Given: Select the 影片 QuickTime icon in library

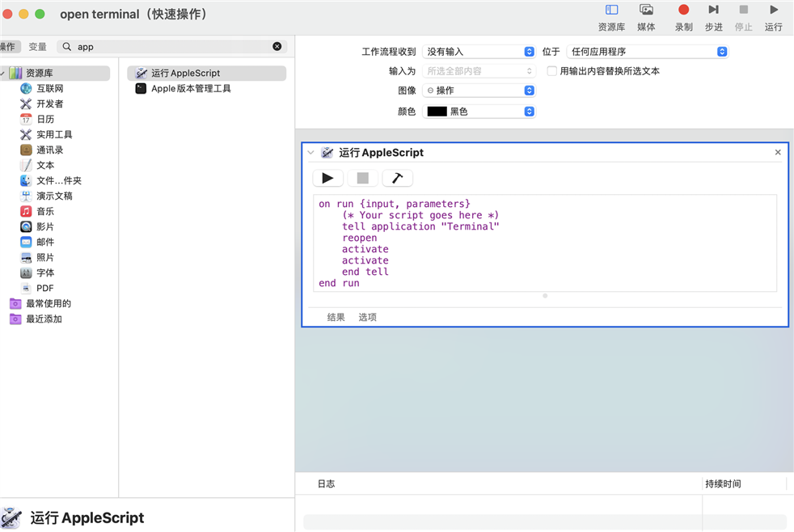Looking at the screenshot, I should pos(26,226).
